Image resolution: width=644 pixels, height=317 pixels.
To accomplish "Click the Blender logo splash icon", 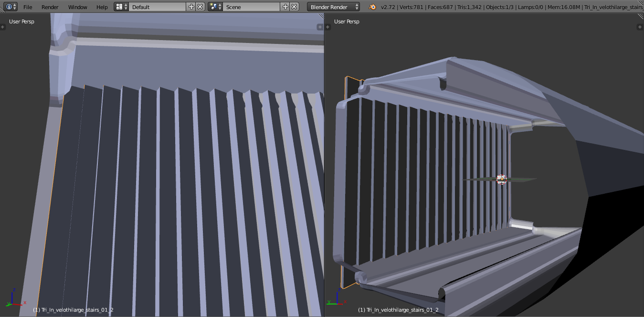I will pyautogui.click(x=372, y=7).
